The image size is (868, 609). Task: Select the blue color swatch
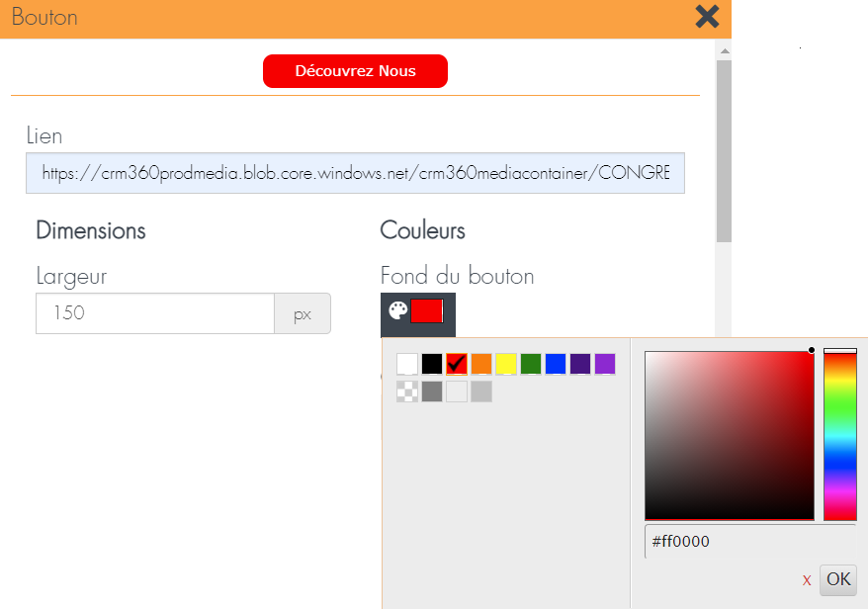tap(556, 364)
